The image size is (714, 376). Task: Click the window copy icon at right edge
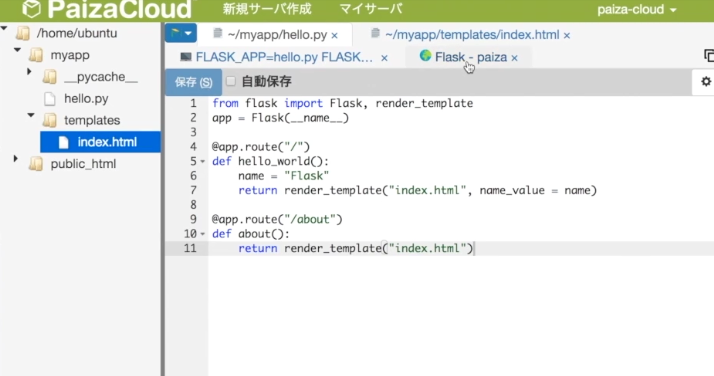click(709, 56)
